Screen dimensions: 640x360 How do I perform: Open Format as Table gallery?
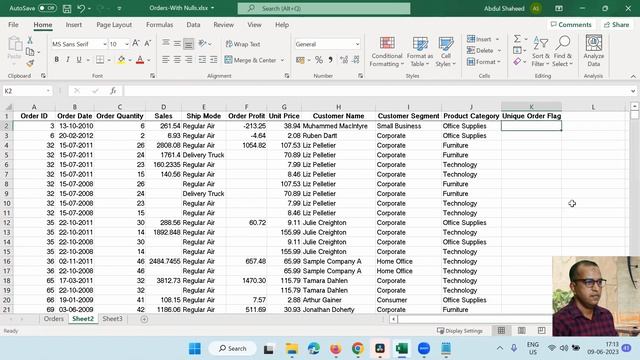coord(420,51)
